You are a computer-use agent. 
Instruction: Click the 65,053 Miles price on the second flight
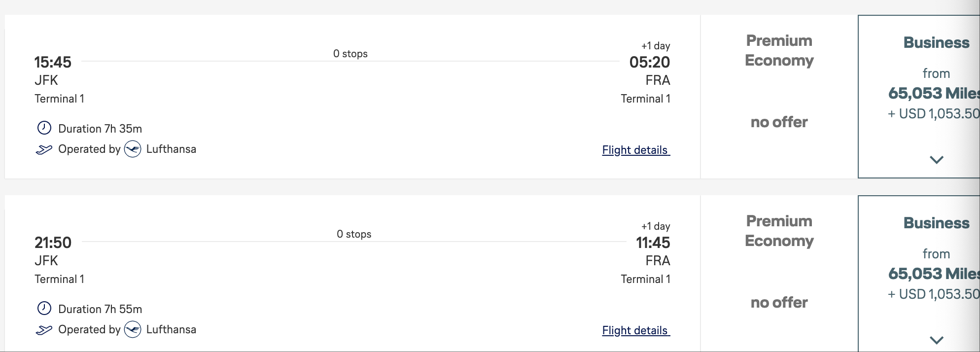(x=933, y=274)
